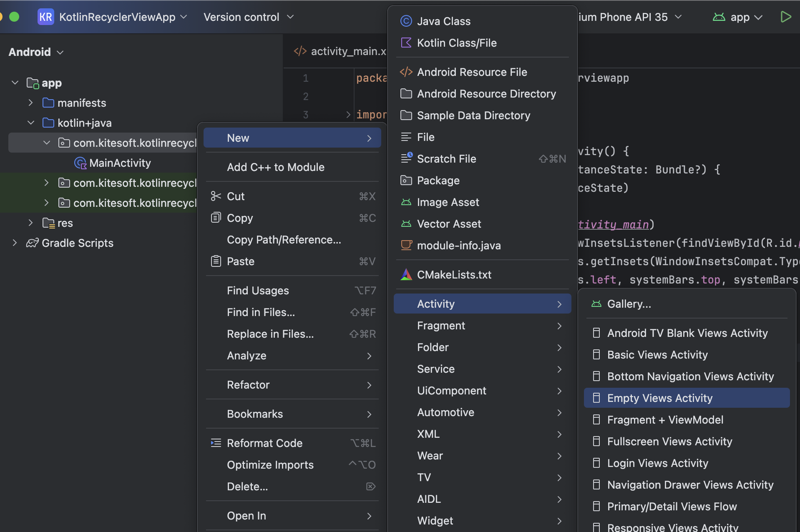Choose Fullscreen Views Activity
Screen dimensions: 800x532
tap(687, 442)
